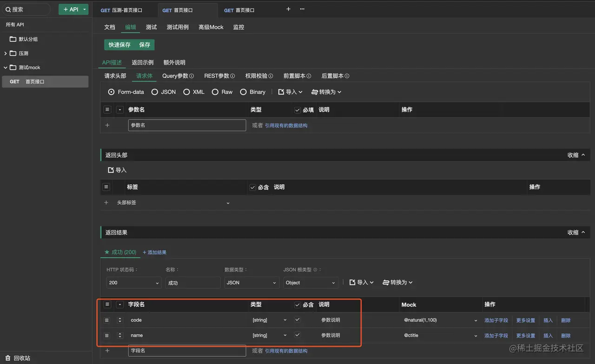Screen dimensions: 595x364
Task: Open the JSON 根类型 dropdown showing Object
Action: click(x=311, y=283)
